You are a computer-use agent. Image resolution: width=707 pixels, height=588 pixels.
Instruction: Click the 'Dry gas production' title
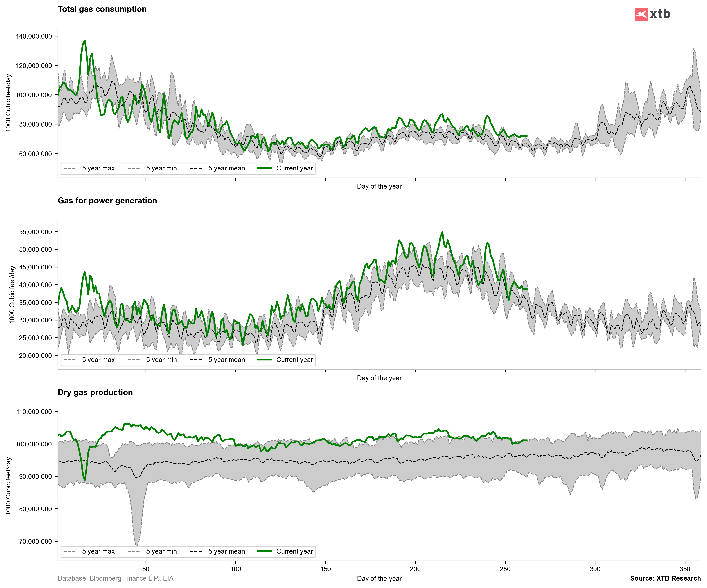(x=95, y=392)
